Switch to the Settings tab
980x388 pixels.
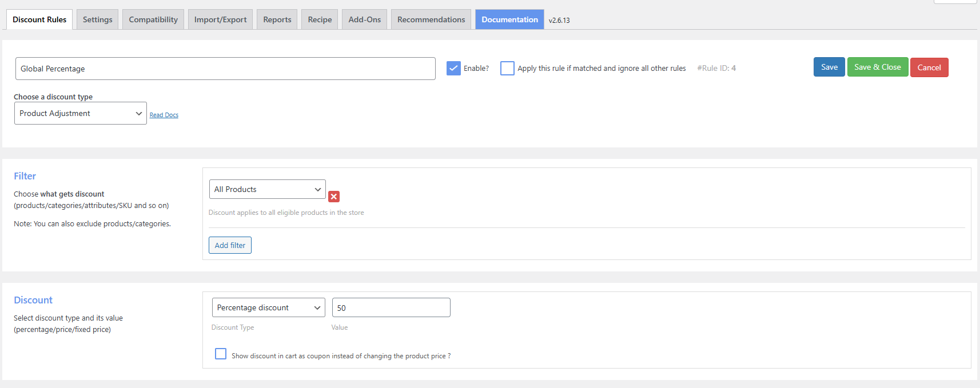pos(97,19)
